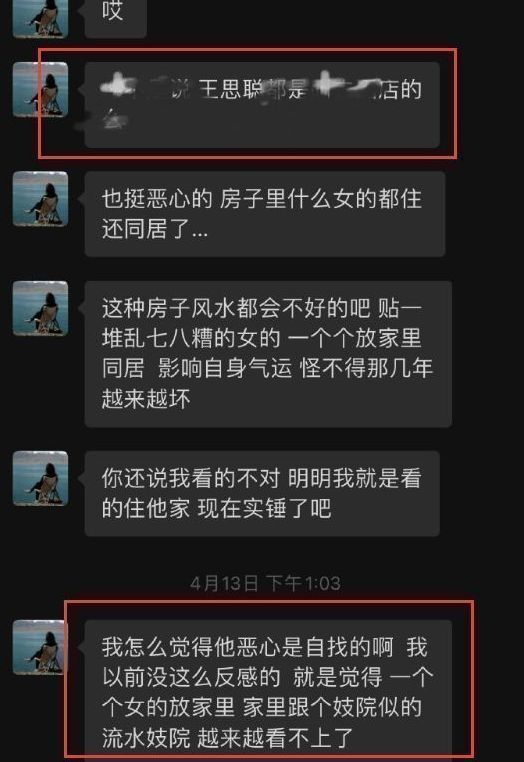Select the "现在实锤了吧" message bubble
This screenshot has width=524, height=762.
262,494
